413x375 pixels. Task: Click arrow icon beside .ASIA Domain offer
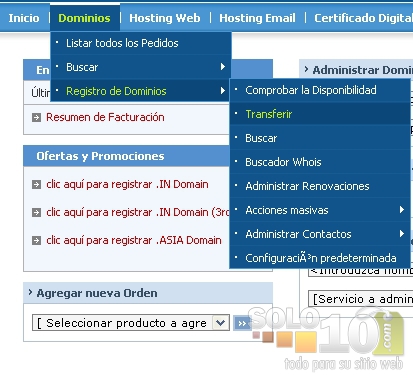(36, 241)
